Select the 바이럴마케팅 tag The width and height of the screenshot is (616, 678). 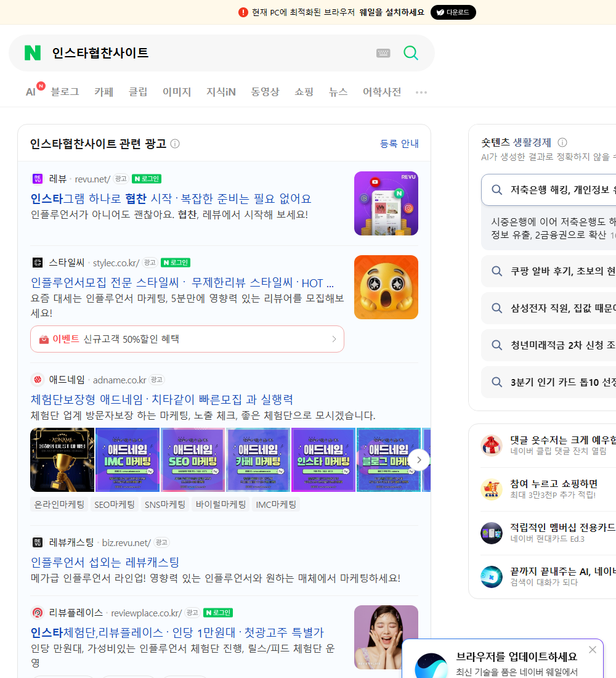point(221,505)
